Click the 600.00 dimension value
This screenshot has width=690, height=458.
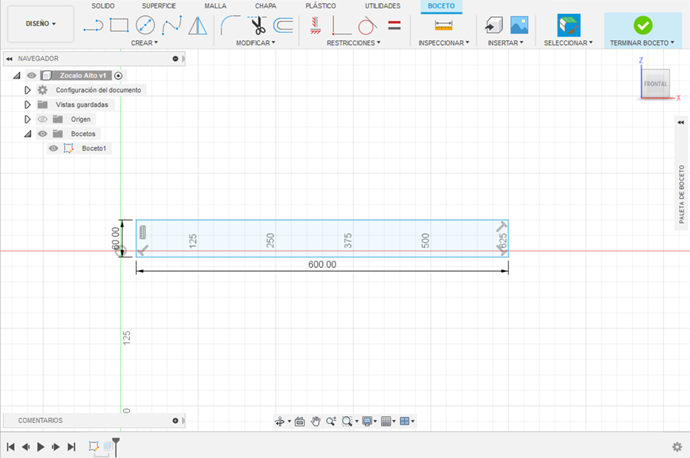tap(322, 264)
